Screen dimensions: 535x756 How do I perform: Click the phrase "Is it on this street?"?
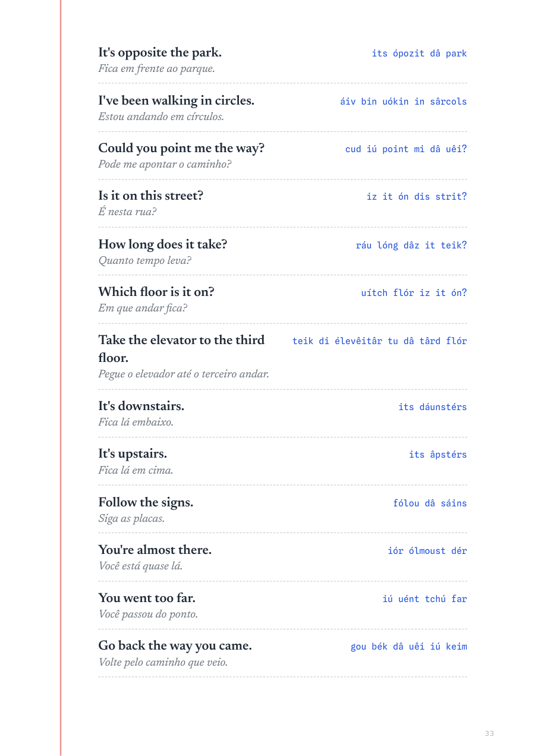point(150,196)
